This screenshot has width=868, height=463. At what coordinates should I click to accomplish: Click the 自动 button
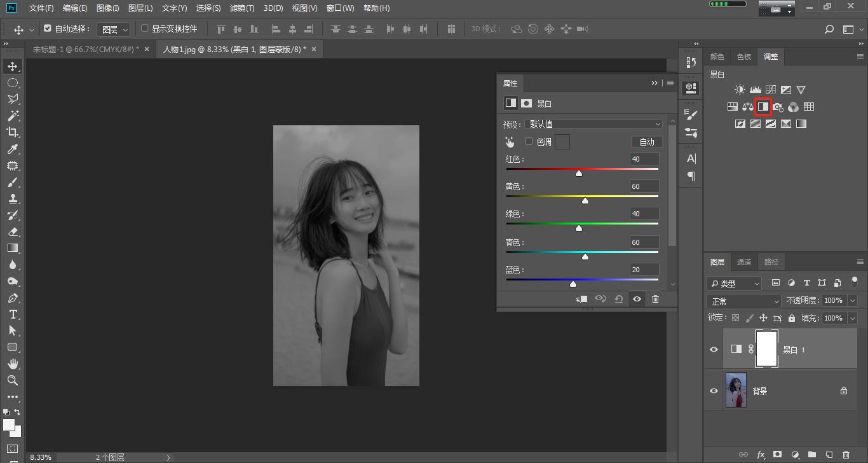pyautogui.click(x=646, y=142)
